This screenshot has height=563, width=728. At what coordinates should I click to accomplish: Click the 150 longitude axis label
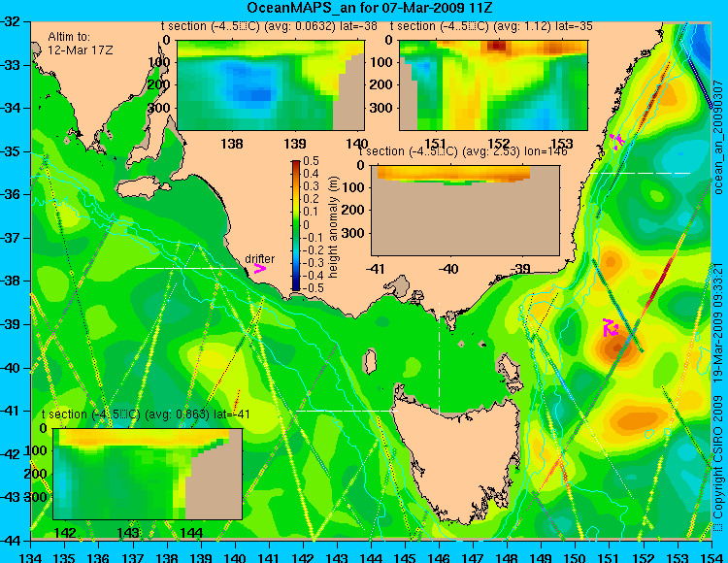pyautogui.click(x=575, y=557)
